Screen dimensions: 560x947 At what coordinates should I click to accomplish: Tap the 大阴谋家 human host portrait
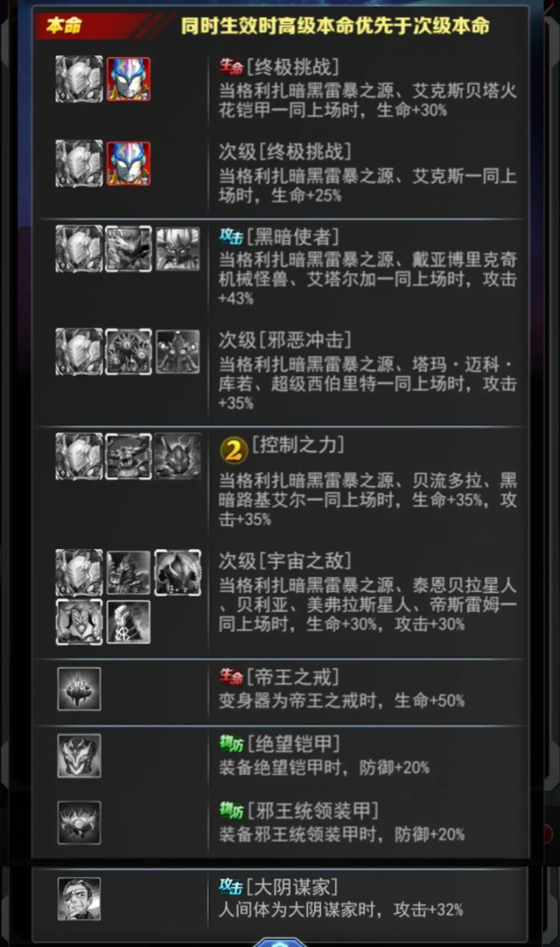[79, 899]
